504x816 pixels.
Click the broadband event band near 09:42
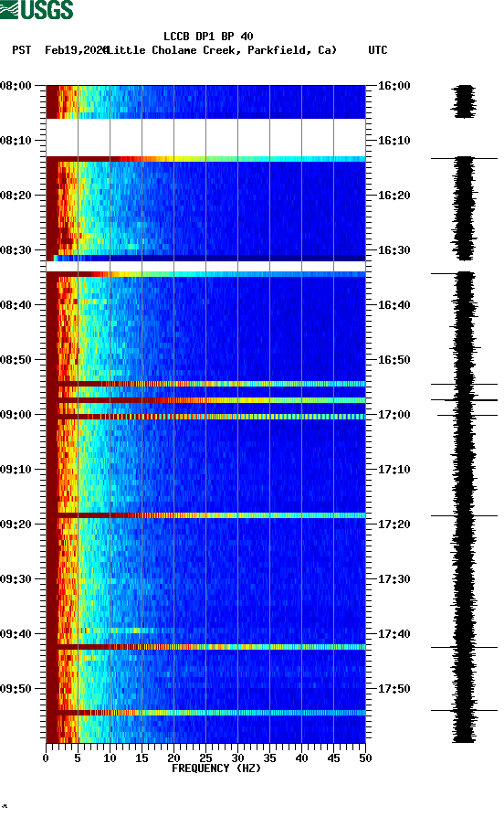pyautogui.click(x=206, y=647)
